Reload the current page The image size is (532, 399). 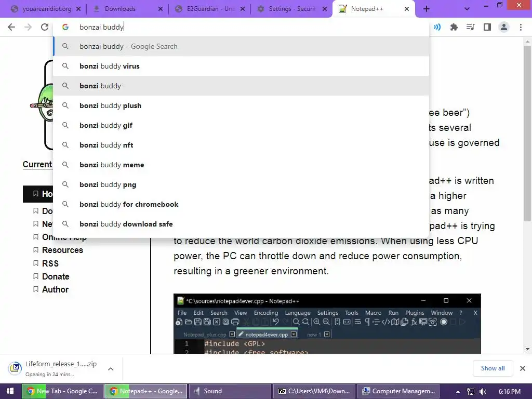tap(45, 27)
